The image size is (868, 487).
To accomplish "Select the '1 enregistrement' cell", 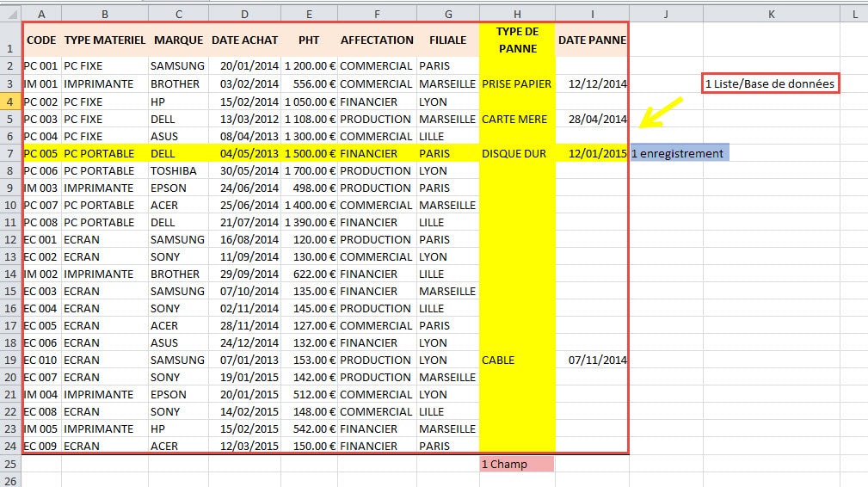I will click(680, 153).
